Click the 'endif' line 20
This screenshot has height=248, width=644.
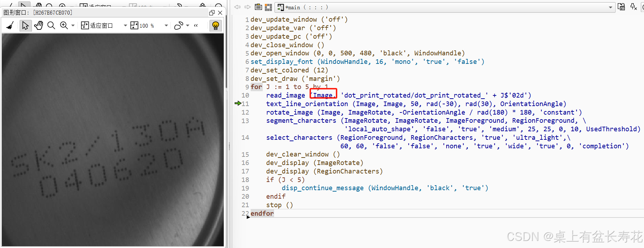(x=276, y=197)
